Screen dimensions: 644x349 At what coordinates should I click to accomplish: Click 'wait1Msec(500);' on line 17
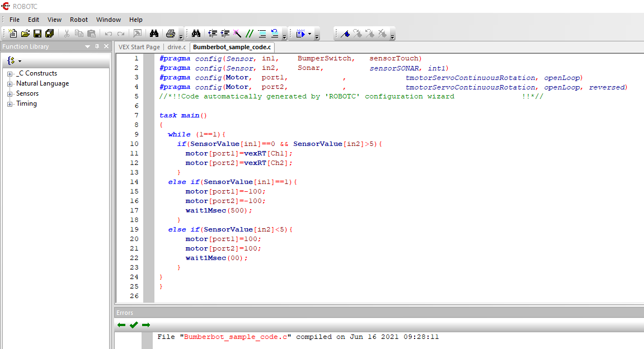(x=219, y=210)
